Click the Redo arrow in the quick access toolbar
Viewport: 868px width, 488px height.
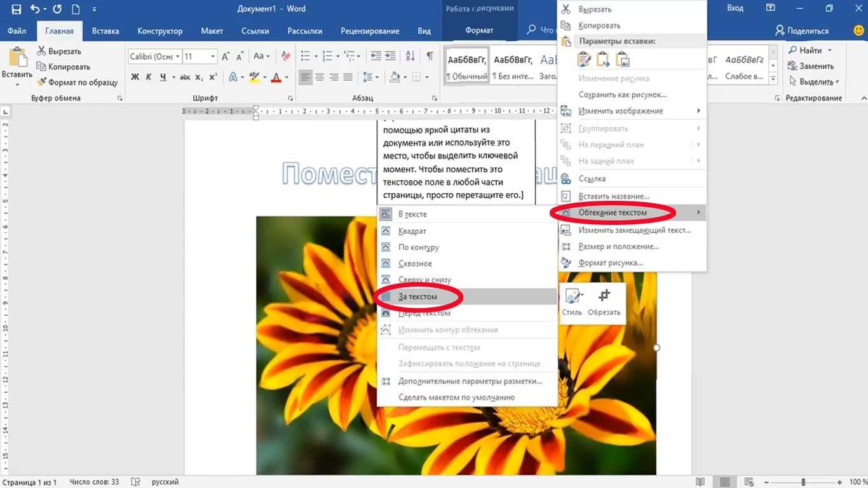57,9
